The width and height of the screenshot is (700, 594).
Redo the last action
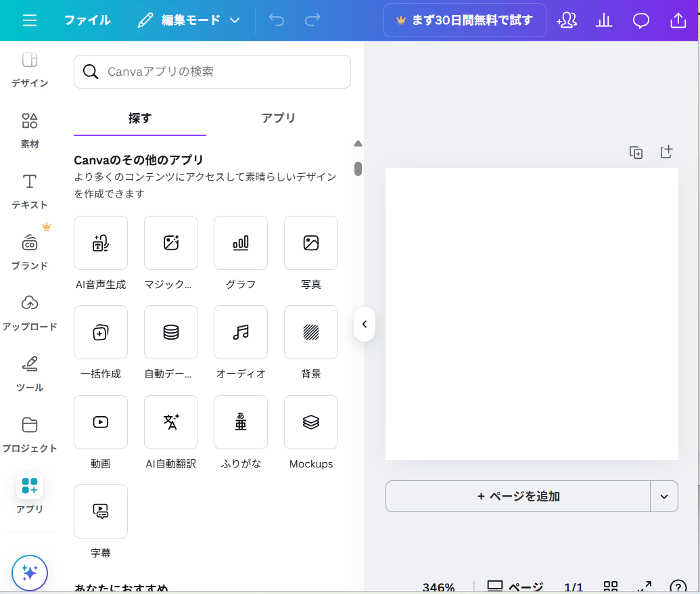pyautogui.click(x=312, y=20)
